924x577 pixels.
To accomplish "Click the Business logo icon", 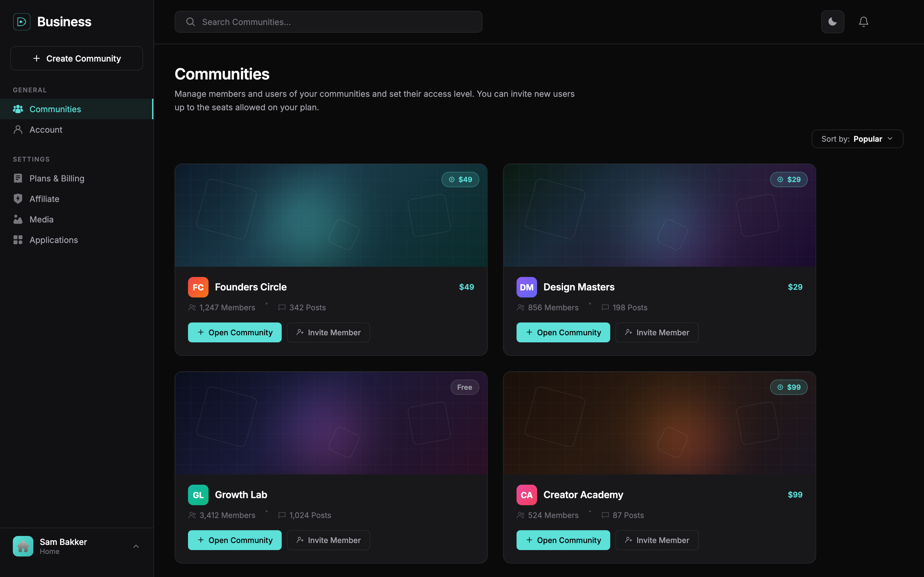I will pyautogui.click(x=21, y=21).
